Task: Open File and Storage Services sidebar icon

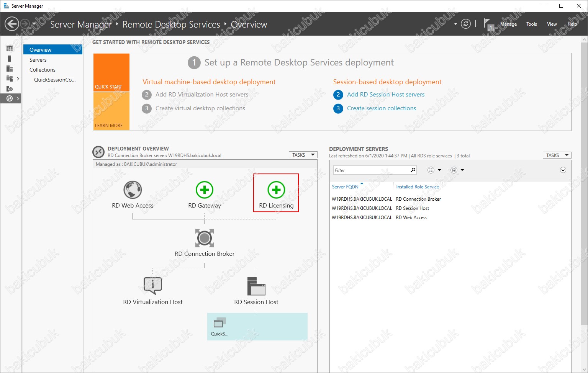Action: (x=10, y=79)
